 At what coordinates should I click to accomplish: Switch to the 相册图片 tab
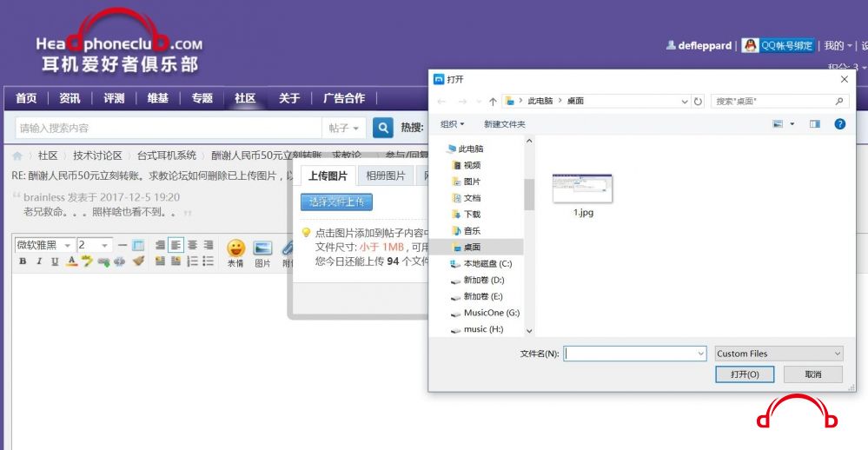[x=386, y=175]
